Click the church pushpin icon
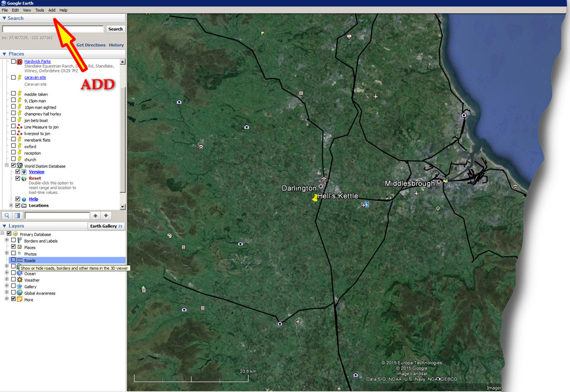 click(19, 159)
